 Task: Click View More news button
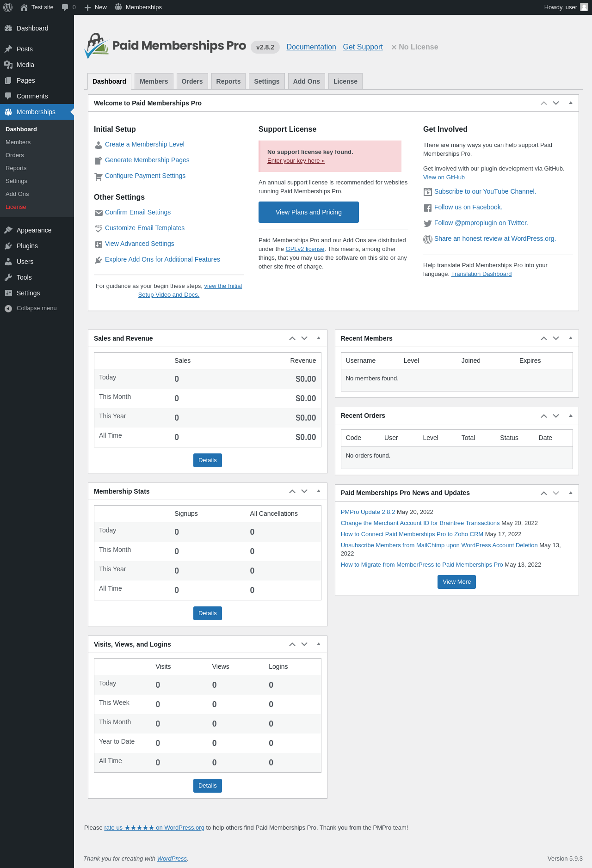pos(456,582)
